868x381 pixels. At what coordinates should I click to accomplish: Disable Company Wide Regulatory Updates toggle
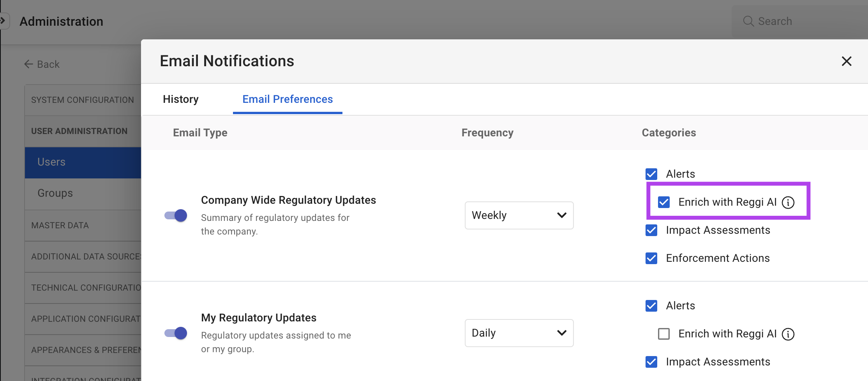click(176, 215)
